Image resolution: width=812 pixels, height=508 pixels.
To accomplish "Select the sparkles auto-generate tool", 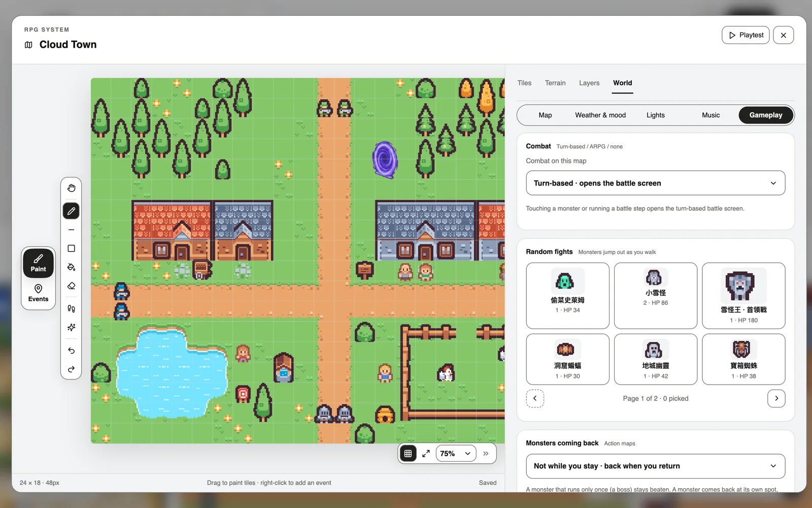I will (x=71, y=327).
